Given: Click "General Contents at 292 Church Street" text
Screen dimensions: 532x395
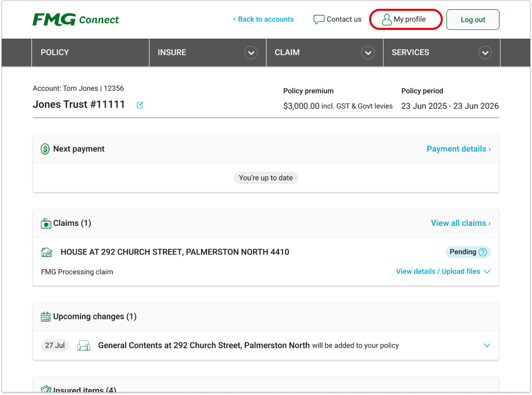Looking at the screenshot, I should click(204, 345).
